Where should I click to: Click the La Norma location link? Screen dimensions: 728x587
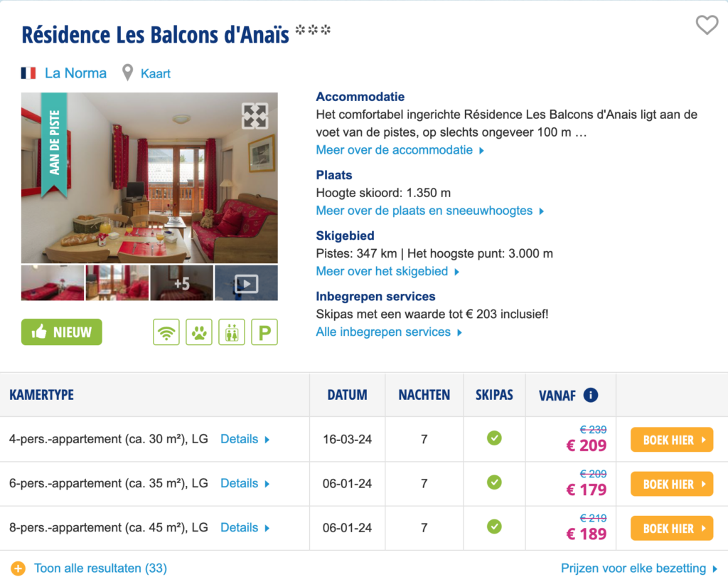point(75,73)
